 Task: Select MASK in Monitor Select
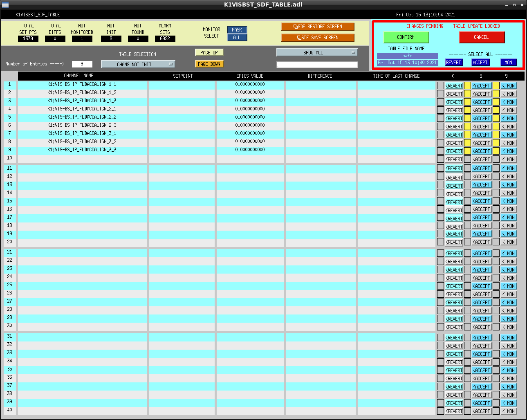coord(237,30)
